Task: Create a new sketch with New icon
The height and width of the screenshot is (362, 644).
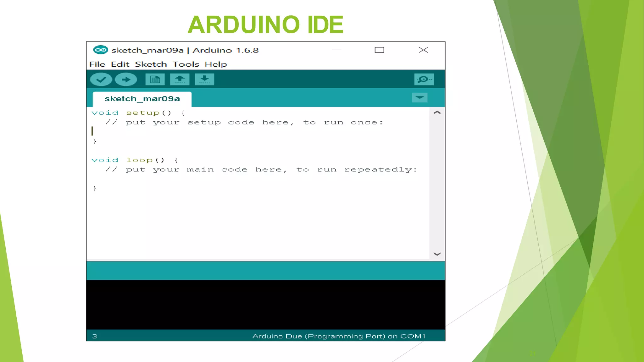Action: pos(155,80)
